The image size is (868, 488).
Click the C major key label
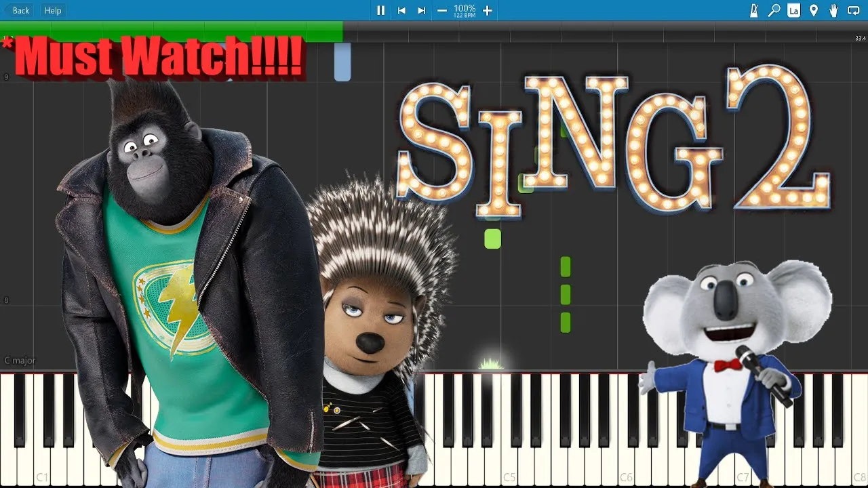pos(20,361)
